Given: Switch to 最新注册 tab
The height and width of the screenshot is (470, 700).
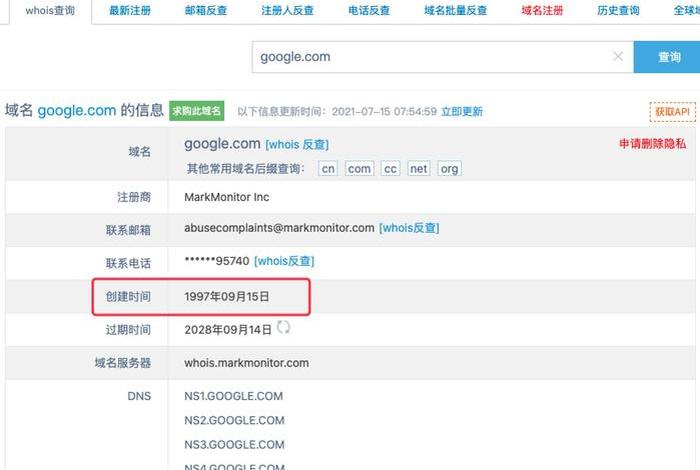Looking at the screenshot, I should coord(130,11).
